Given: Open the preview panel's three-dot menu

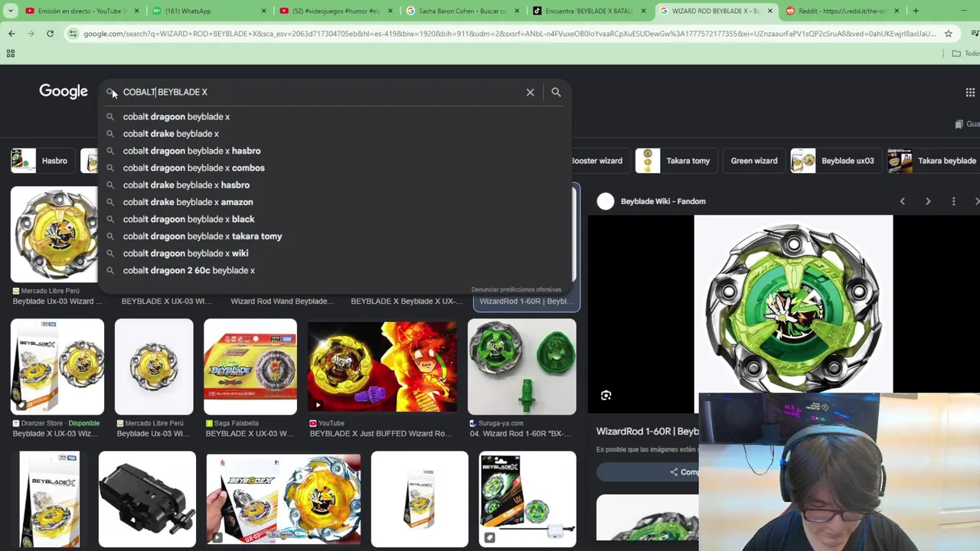Looking at the screenshot, I should (953, 201).
